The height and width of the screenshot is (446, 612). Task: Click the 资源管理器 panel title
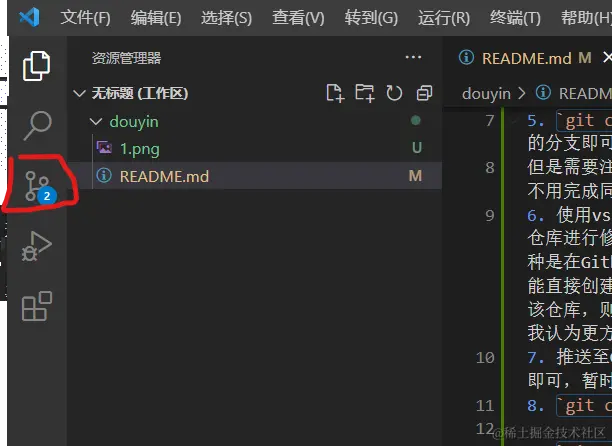[126, 58]
